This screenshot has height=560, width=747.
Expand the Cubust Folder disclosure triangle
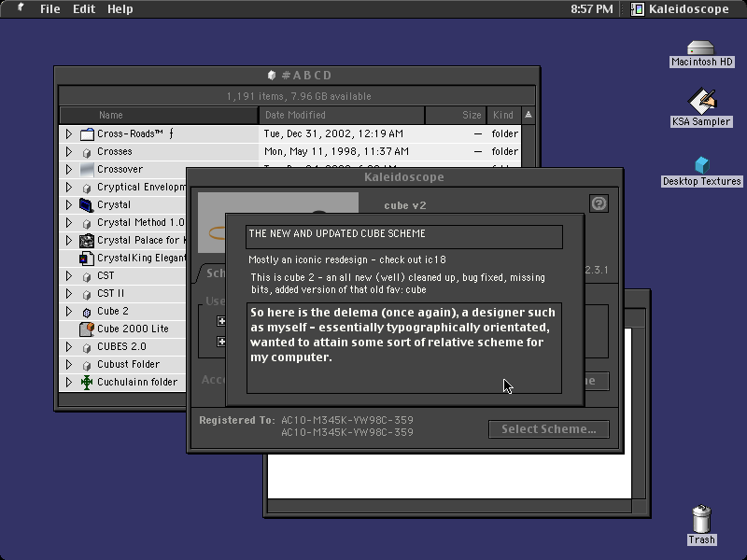[69, 365]
